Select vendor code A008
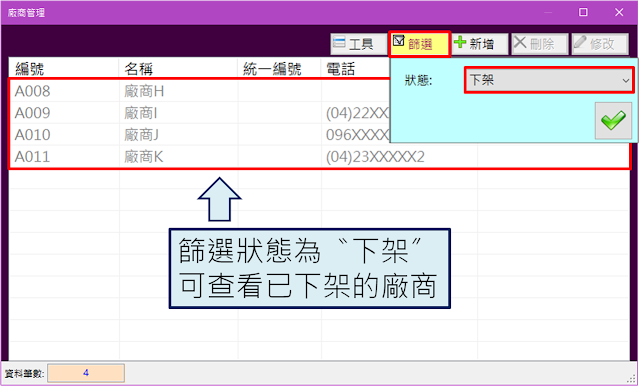This screenshot has width=639, height=386. tap(33, 91)
